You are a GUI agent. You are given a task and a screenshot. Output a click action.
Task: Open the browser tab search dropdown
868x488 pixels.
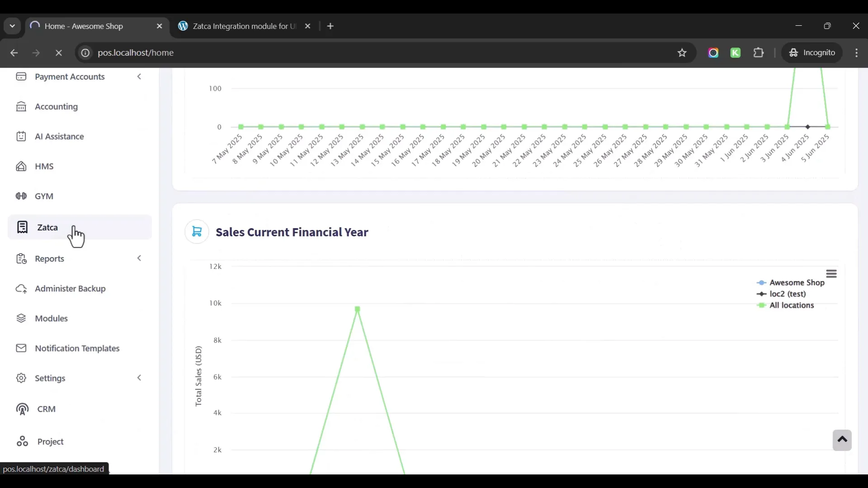pos(12,26)
